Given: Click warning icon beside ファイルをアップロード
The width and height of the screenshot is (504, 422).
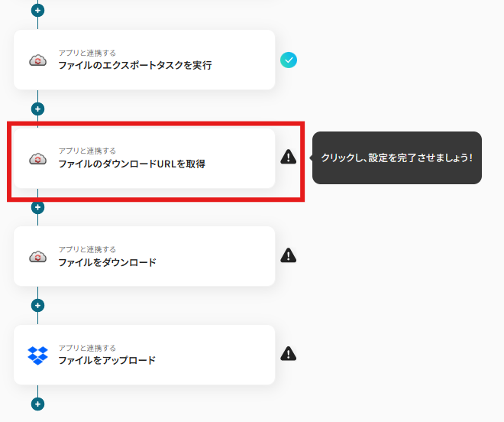Looking at the screenshot, I should [x=289, y=354].
